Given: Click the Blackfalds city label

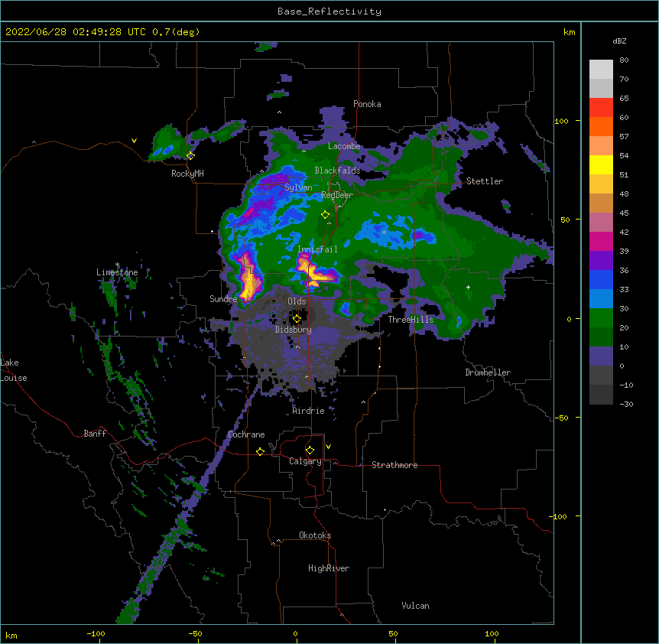Looking at the screenshot, I should [x=337, y=171].
